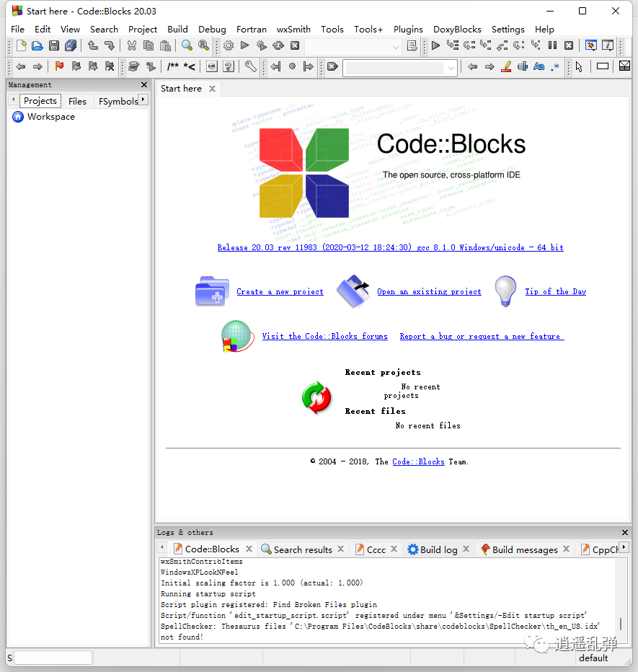Open the Tip of the Day link
The height and width of the screenshot is (672, 638).
555,291
